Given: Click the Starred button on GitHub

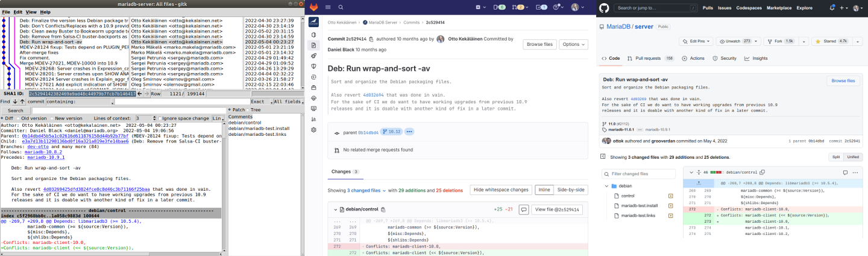Looking at the screenshot, I should 832,41.
